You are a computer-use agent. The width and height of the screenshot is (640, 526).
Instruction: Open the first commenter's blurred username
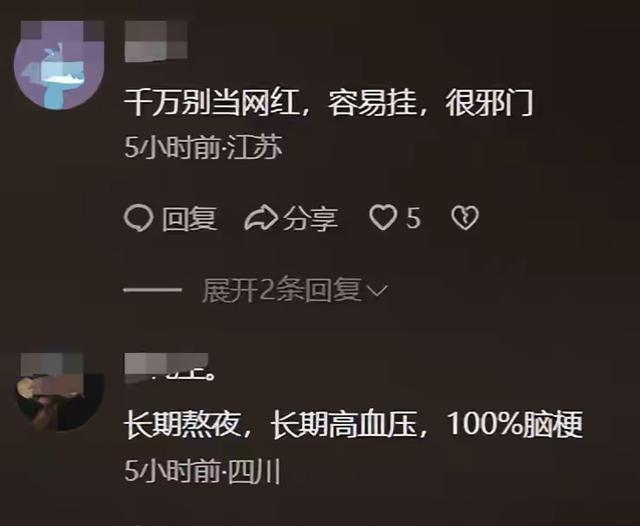(156, 42)
